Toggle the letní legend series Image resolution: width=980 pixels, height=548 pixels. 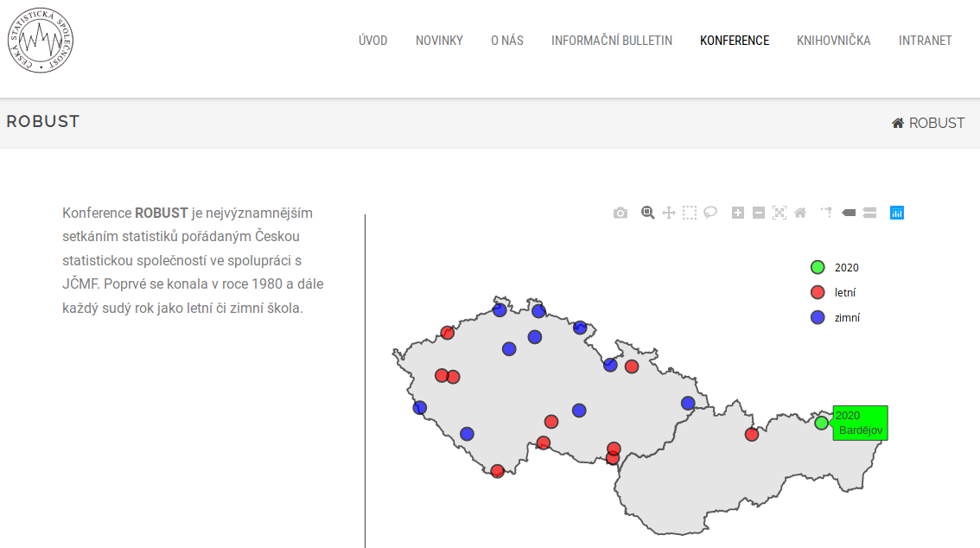[x=833, y=292]
